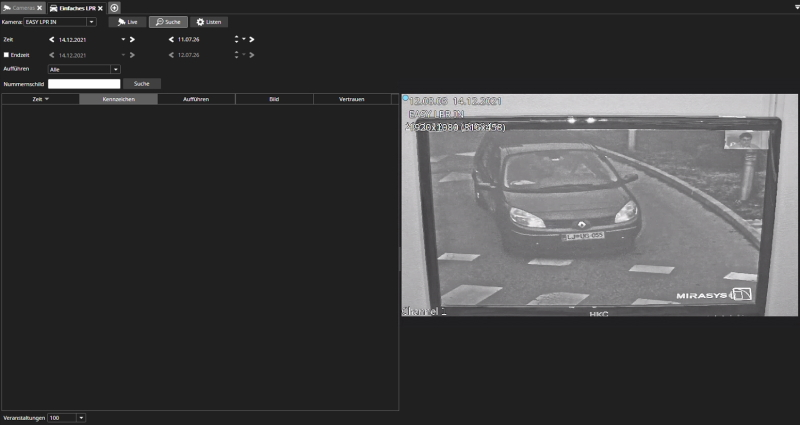Open the Kamera EASY LPR IN dropdown
The image size is (800, 425).
coord(92,21)
